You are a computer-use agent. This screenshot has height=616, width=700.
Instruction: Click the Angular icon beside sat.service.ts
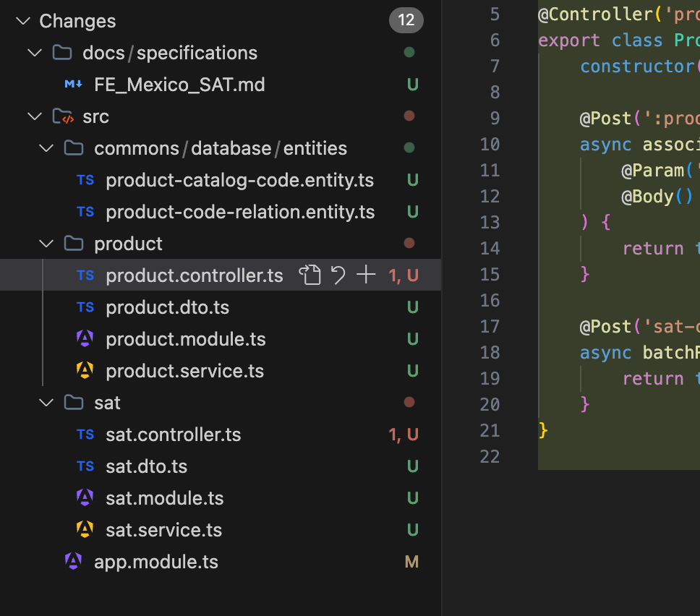[85, 529]
